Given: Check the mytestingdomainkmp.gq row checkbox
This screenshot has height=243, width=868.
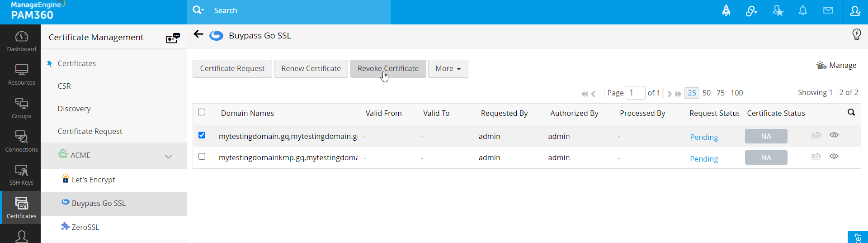Looking at the screenshot, I should pyautogui.click(x=202, y=157).
